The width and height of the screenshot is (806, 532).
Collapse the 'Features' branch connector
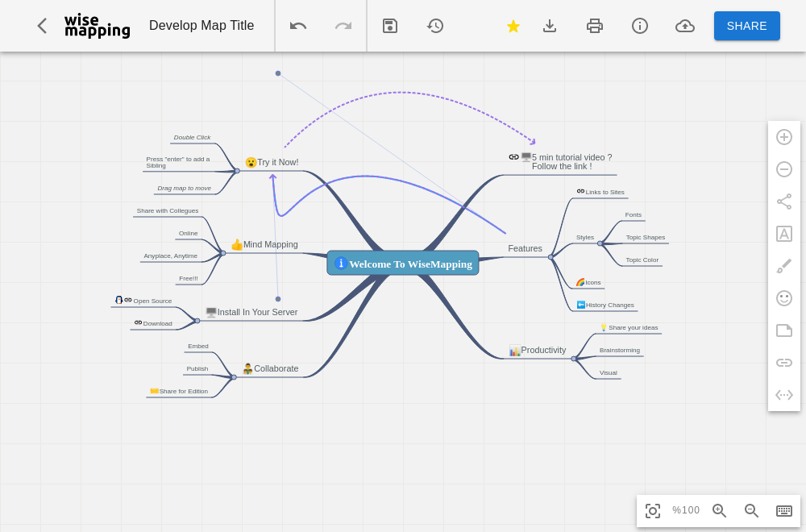(550, 257)
